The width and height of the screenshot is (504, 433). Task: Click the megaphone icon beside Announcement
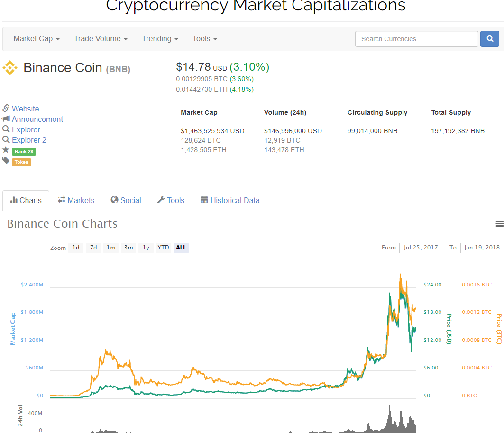(x=6, y=119)
